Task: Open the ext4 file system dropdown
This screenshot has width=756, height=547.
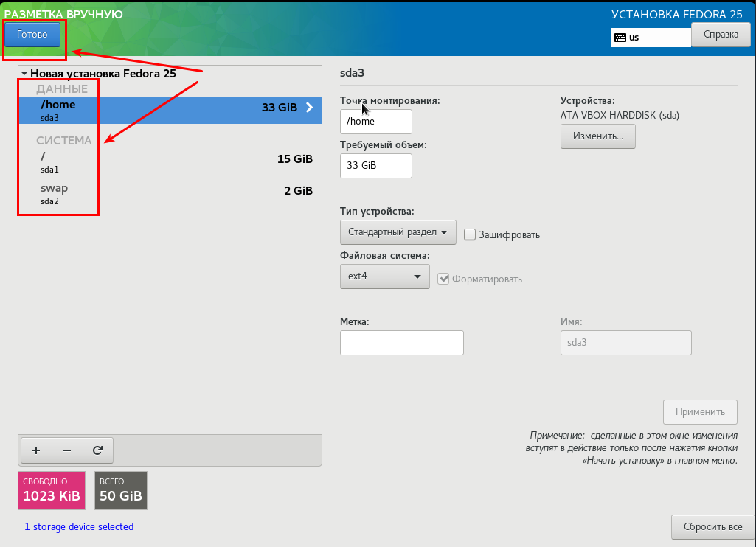Action: [384, 276]
